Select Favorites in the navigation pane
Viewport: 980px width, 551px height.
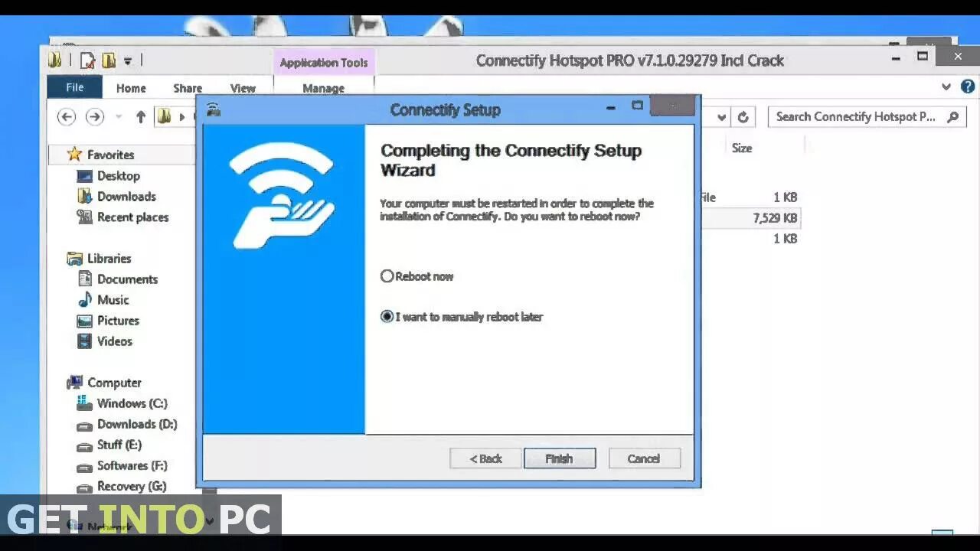click(110, 155)
